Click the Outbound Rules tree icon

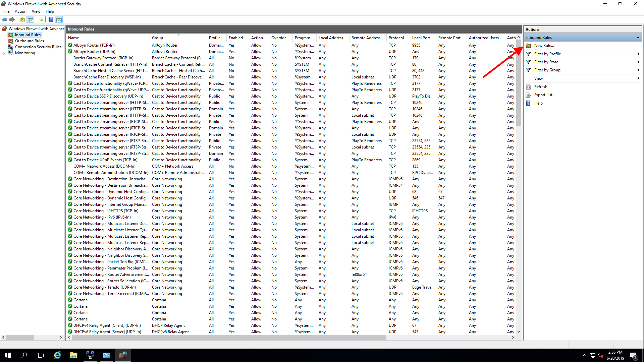tap(11, 41)
